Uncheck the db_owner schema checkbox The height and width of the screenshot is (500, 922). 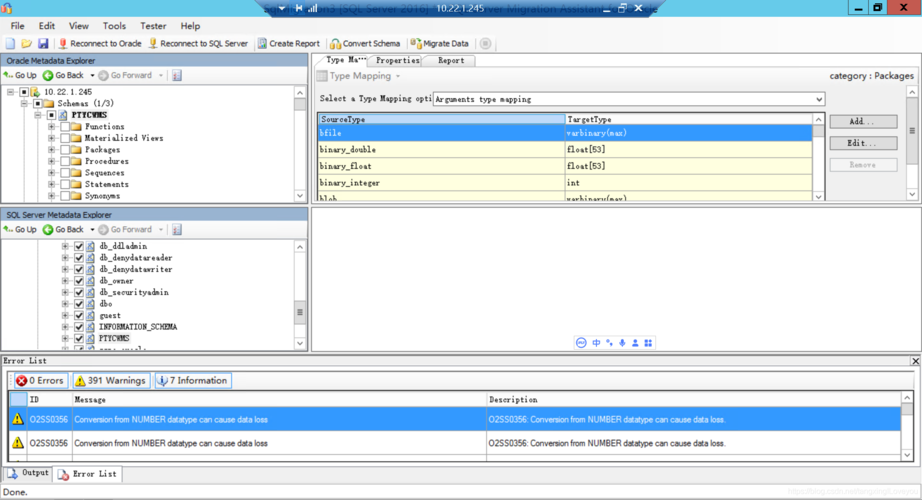tap(79, 281)
